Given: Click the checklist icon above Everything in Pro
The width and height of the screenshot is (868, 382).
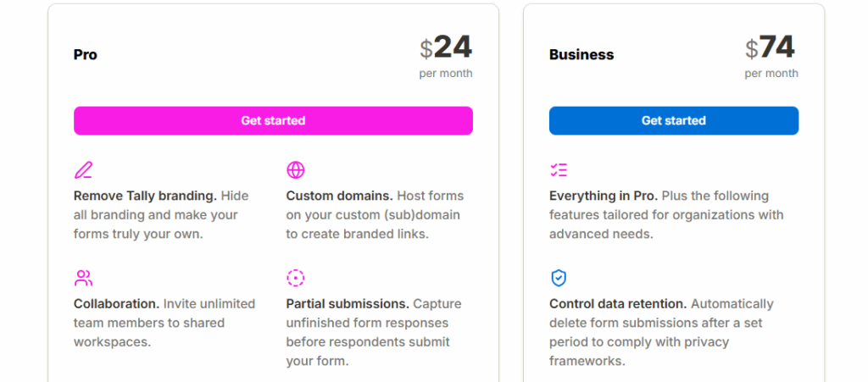Looking at the screenshot, I should click(559, 170).
